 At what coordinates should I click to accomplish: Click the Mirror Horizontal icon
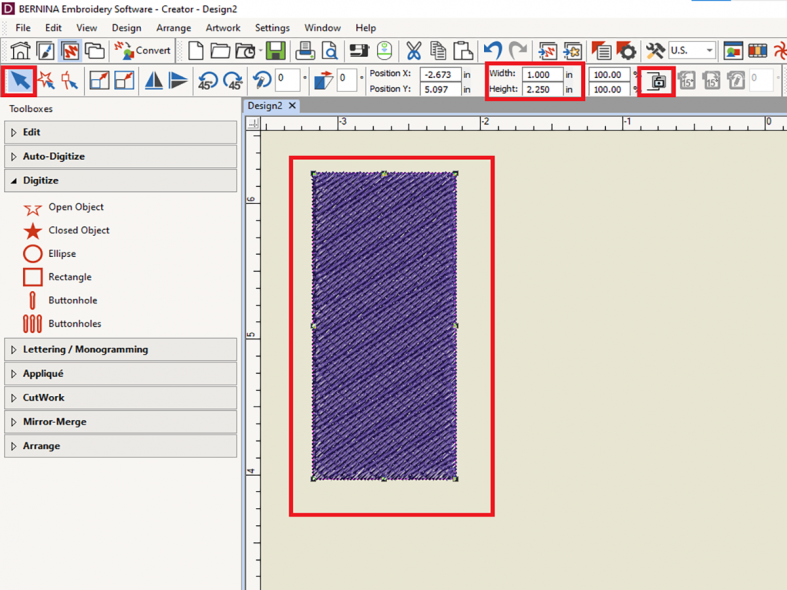click(x=154, y=81)
